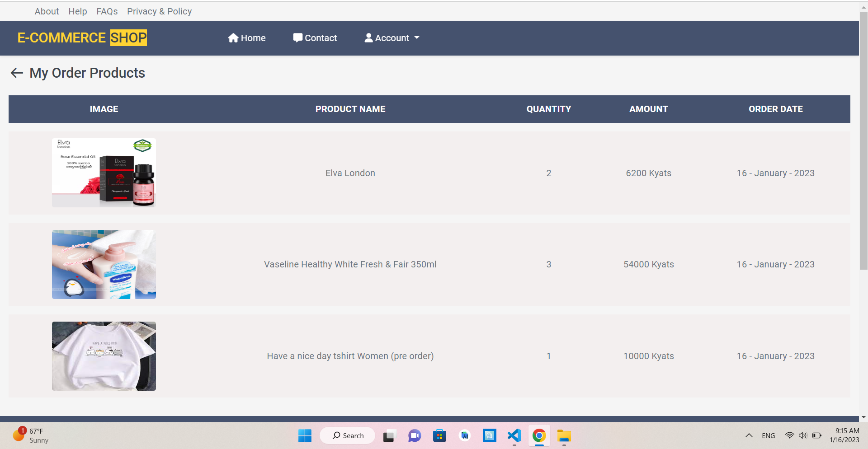Open the Chat app on taskbar

tap(415, 436)
